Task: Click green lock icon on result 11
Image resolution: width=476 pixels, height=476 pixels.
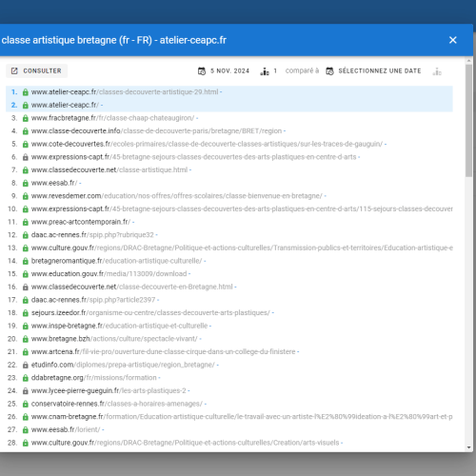Action: coord(26,223)
